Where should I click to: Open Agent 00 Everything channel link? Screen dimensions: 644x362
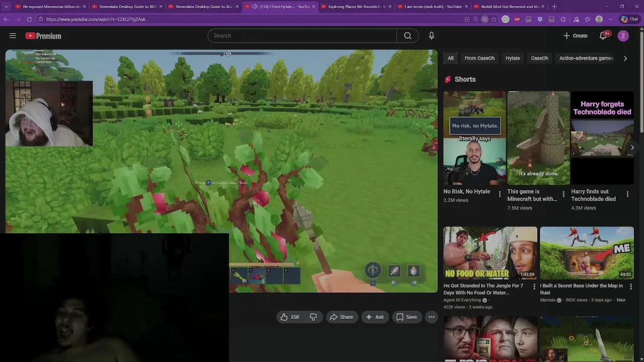[462, 300]
